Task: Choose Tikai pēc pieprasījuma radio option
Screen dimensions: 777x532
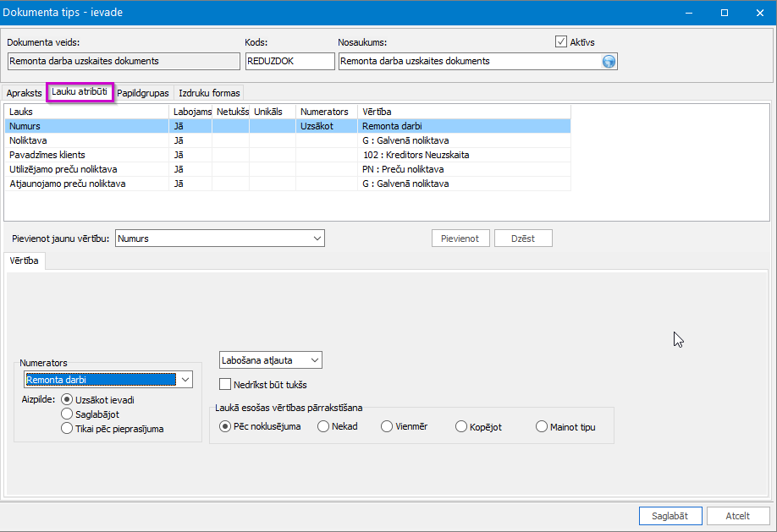Action: (x=67, y=429)
